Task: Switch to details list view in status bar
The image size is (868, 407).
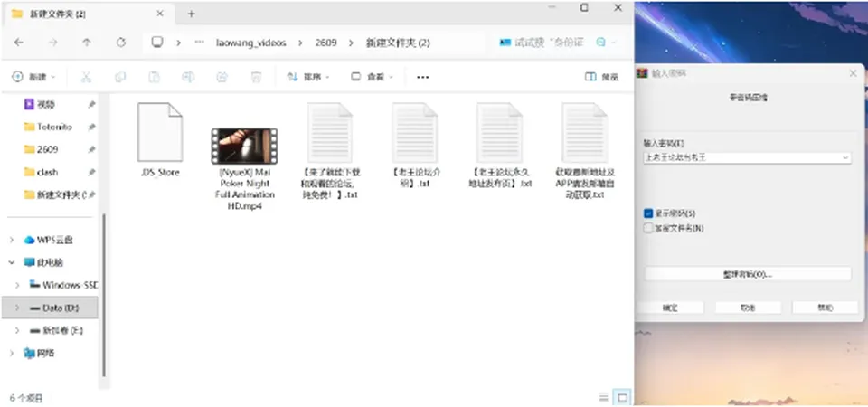Action: coord(603,398)
